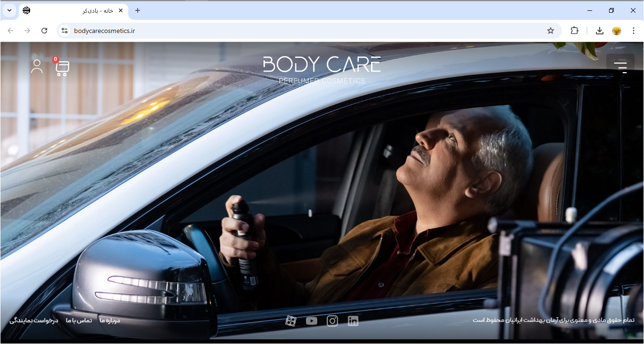Bookmark this page with the star icon

tap(551, 31)
